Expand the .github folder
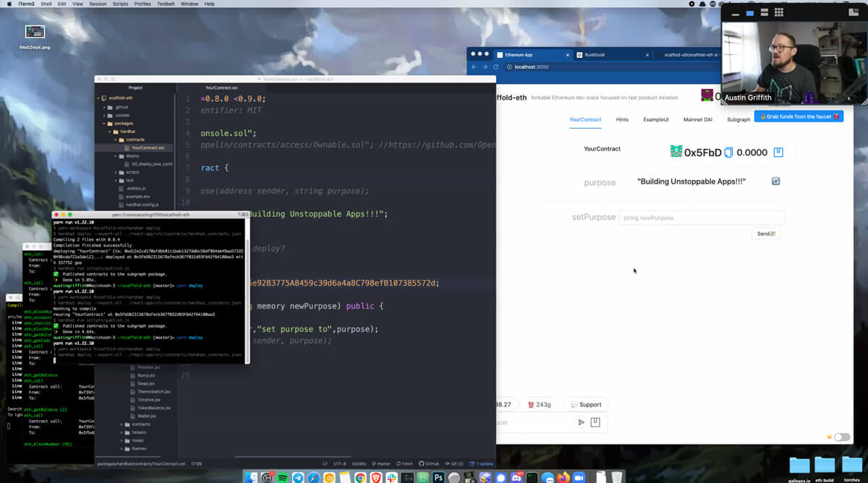Screen dimensions: 868x483 click(121, 107)
